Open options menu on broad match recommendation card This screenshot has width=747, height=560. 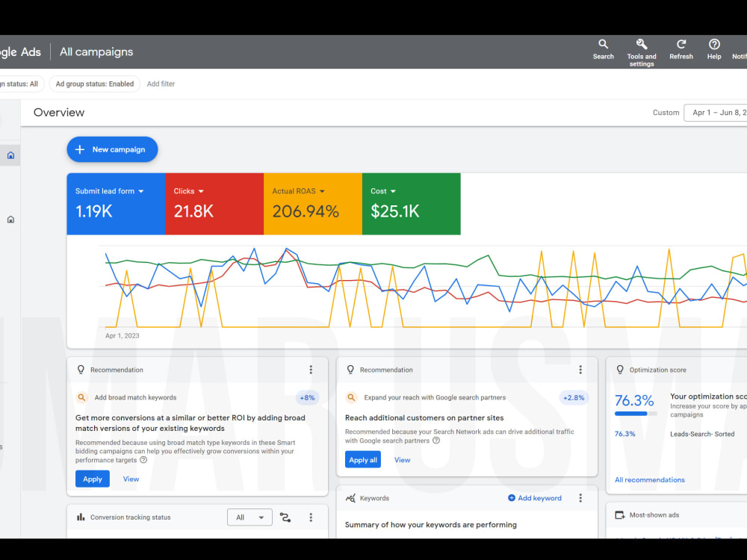click(x=311, y=370)
